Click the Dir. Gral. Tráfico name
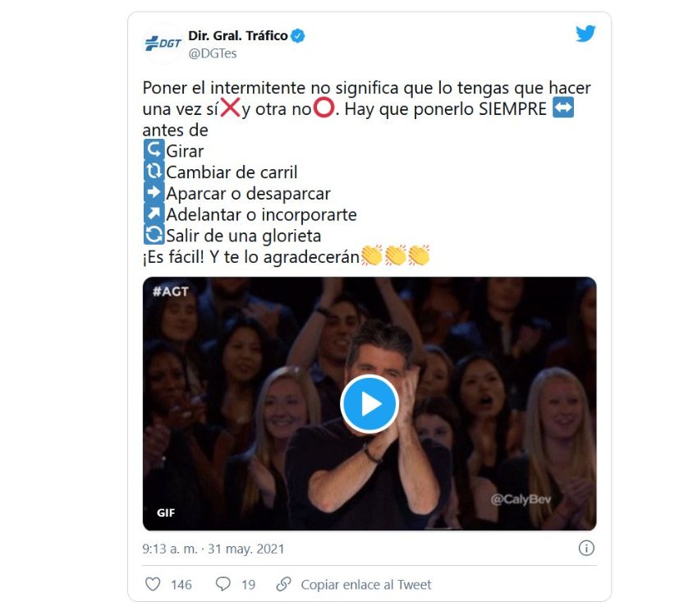The height and width of the screenshot is (616, 688). (238, 35)
